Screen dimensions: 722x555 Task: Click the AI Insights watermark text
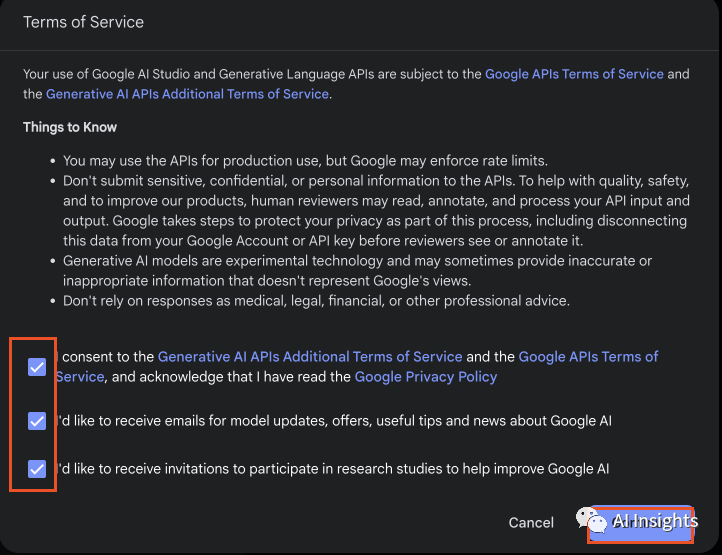[655, 521]
